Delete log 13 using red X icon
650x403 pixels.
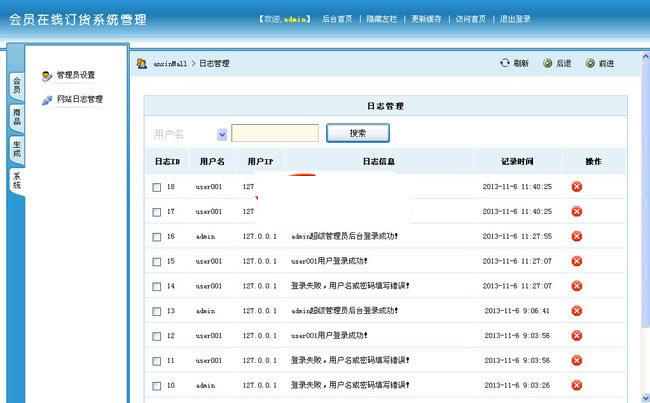pos(577,311)
